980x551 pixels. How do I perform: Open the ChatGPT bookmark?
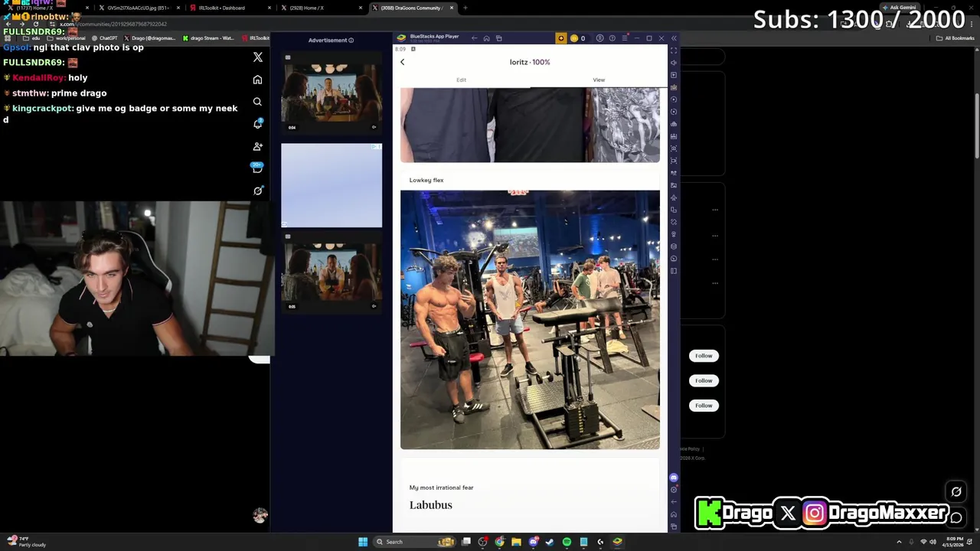click(105, 38)
